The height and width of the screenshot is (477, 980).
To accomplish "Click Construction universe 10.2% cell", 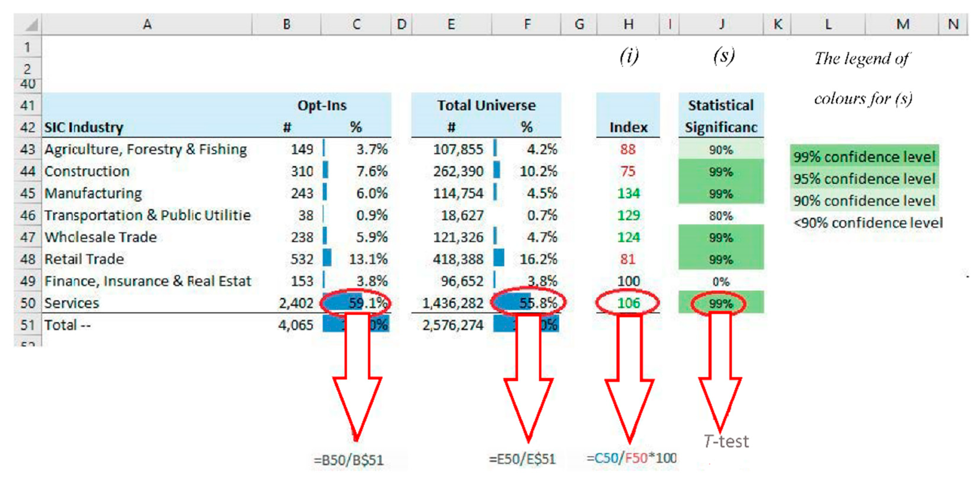I will [x=527, y=171].
